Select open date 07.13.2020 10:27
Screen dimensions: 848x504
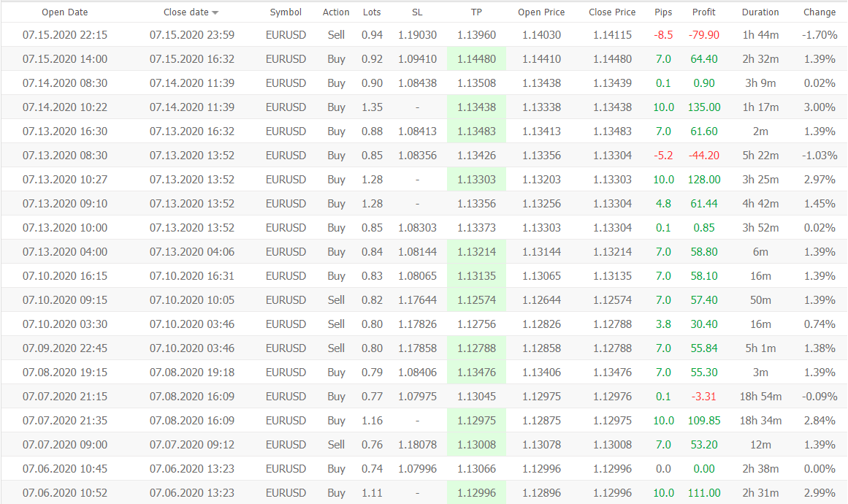[65, 179]
